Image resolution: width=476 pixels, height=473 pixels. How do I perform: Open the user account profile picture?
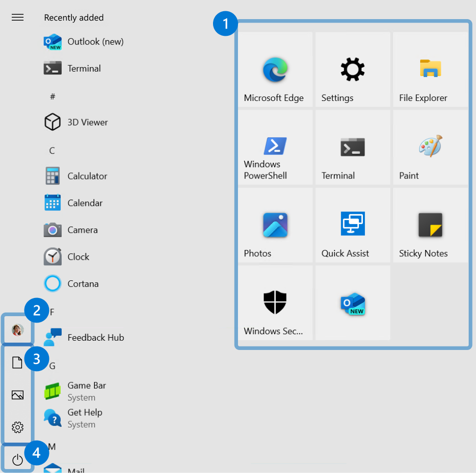[x=18, y=330]
